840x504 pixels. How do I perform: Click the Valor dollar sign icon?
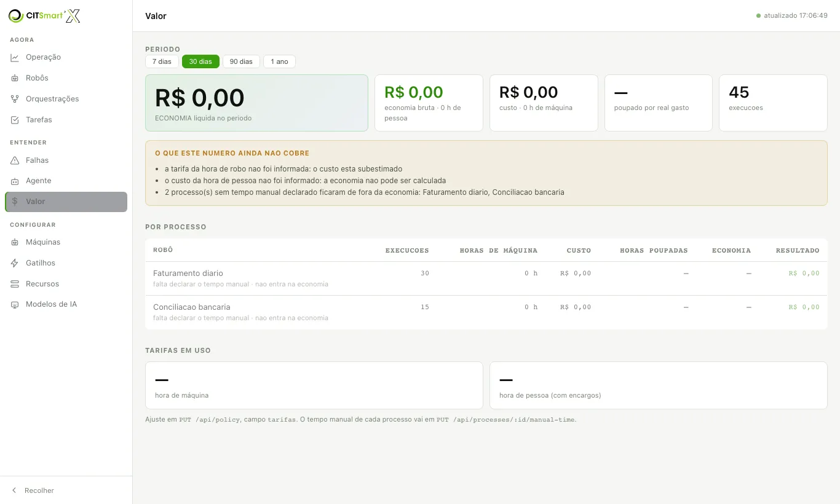[x=15, y=202]
